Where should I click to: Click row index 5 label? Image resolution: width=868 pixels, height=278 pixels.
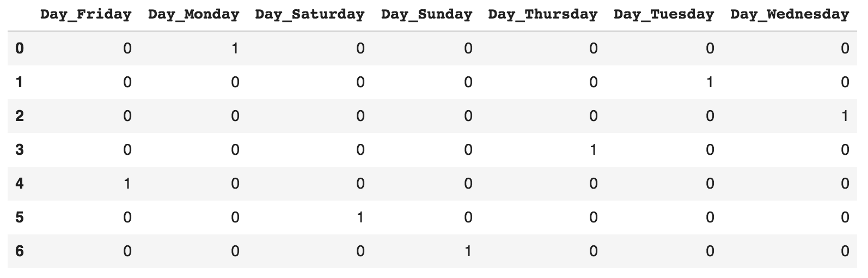(x=20, y=217)
